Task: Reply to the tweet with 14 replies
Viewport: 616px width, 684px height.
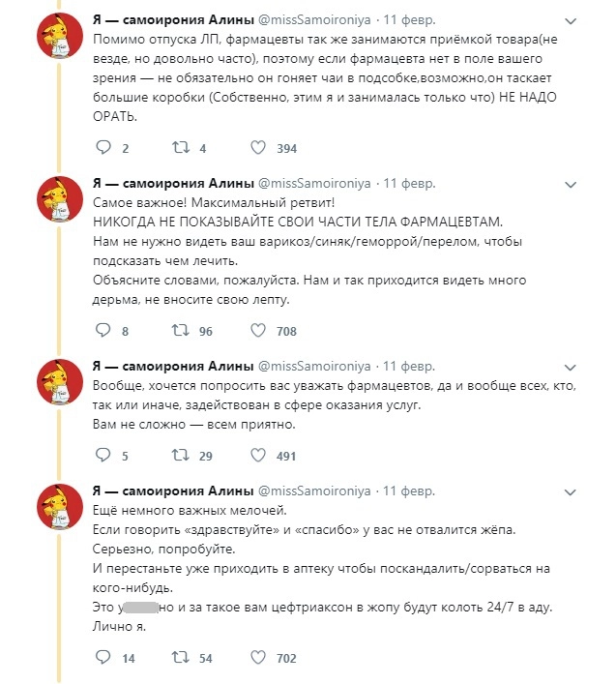Action: click(x=105, y=658)
